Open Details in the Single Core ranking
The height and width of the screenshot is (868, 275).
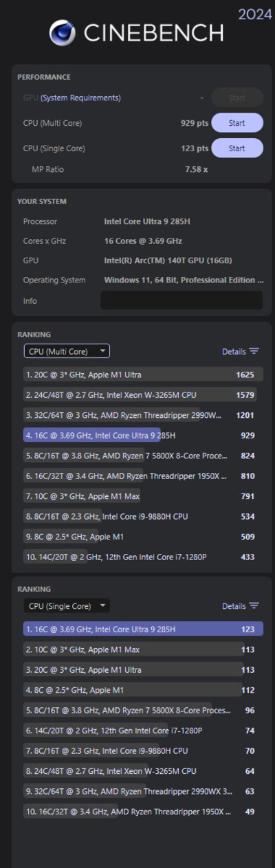234,606
